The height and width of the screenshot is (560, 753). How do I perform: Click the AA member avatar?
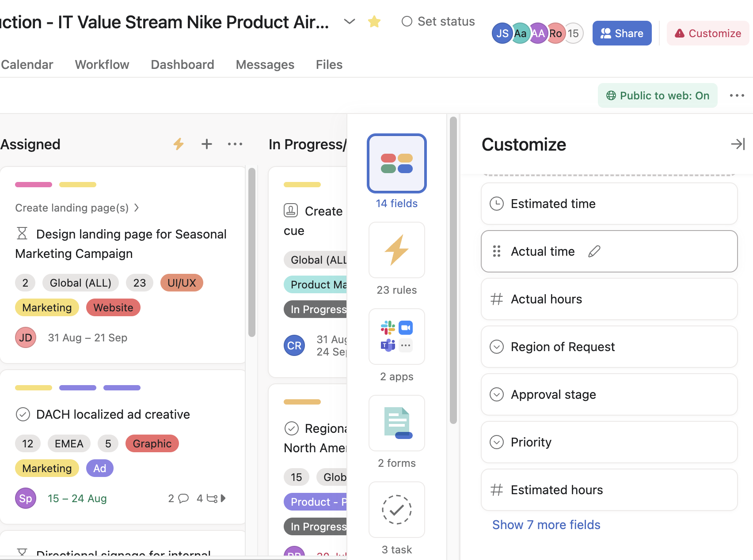tap(538, 33)
